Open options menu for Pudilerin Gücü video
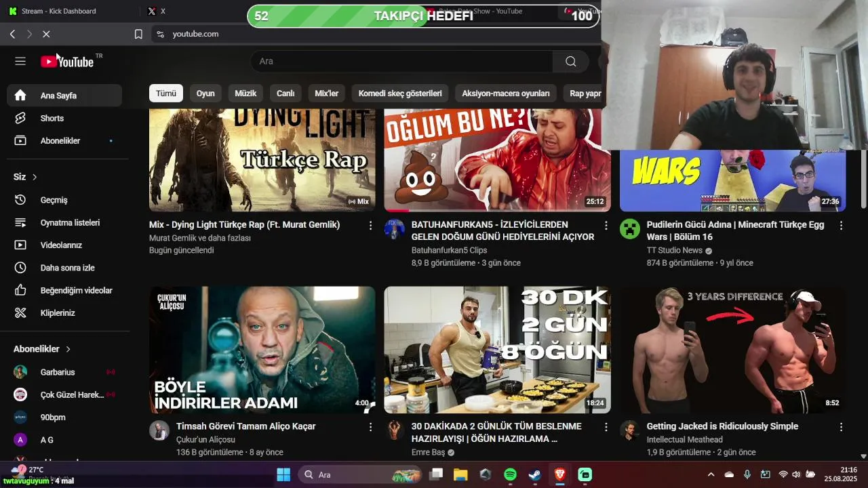This screenshot has height=488, width=868. click(841, 225)
